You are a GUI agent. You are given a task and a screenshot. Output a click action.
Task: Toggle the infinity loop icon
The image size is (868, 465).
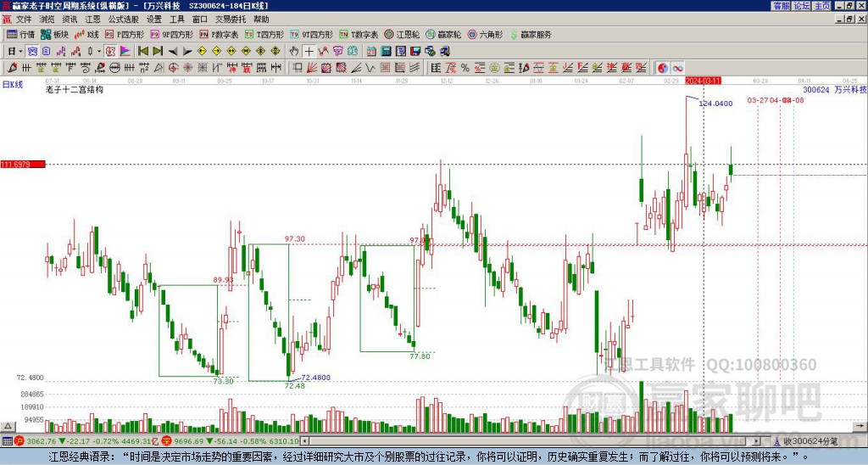pyautogui.click(x=677, y=68)
